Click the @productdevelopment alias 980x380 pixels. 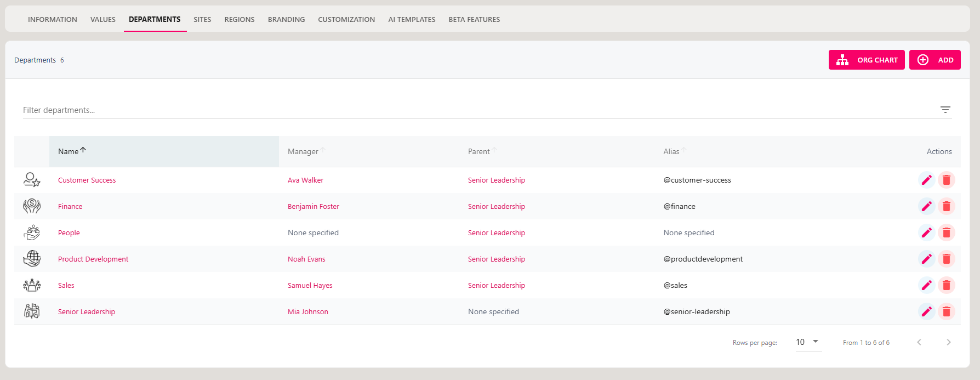point(703,259)
